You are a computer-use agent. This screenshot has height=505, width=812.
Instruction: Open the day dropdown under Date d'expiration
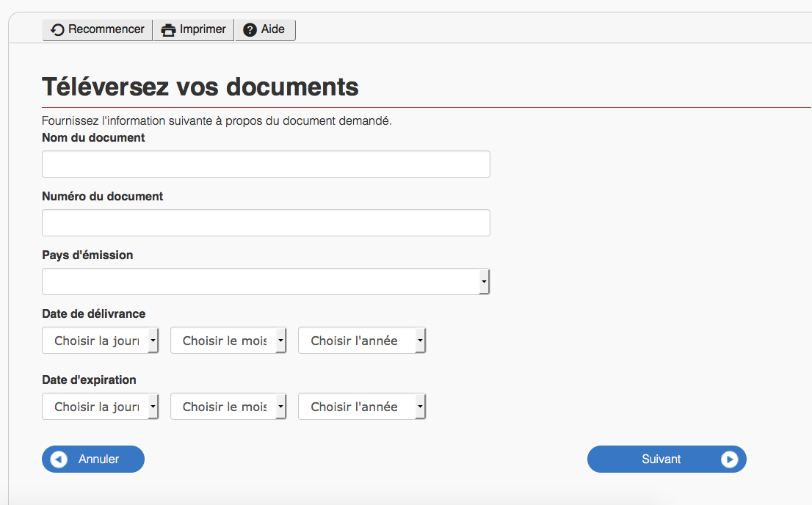click(x=100, y=407)
